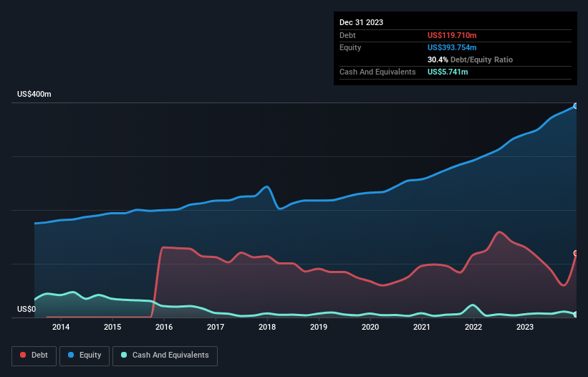Click the red Debt endpoint marker
Viewport: 588px width, 377px height.
[x=576, y=254]
